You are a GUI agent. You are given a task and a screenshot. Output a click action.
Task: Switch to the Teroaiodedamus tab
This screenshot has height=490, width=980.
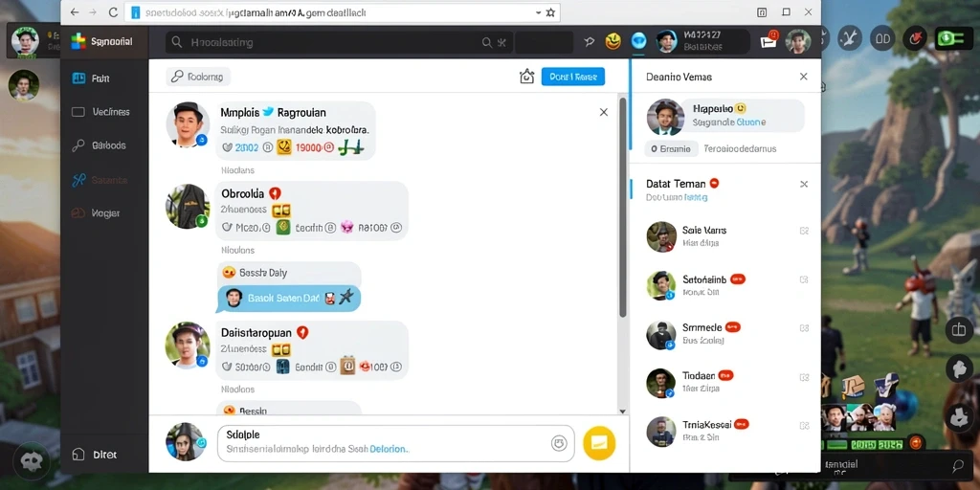tap(740, 148)
